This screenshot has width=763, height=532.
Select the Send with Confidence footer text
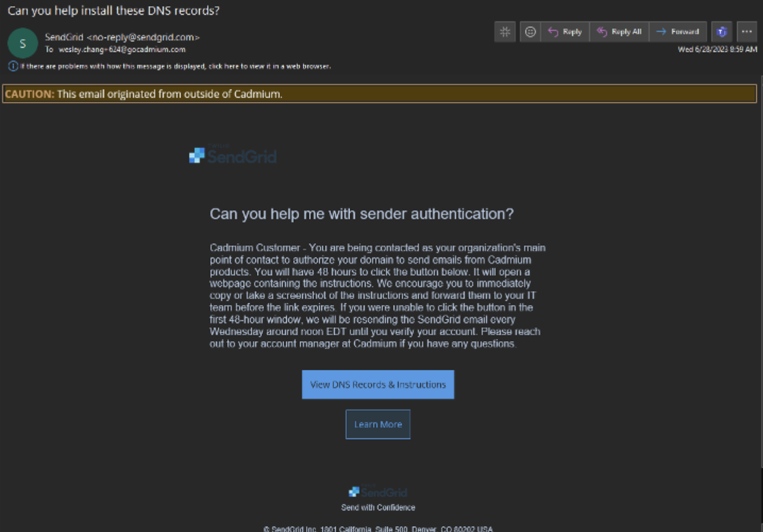(378, 508)
